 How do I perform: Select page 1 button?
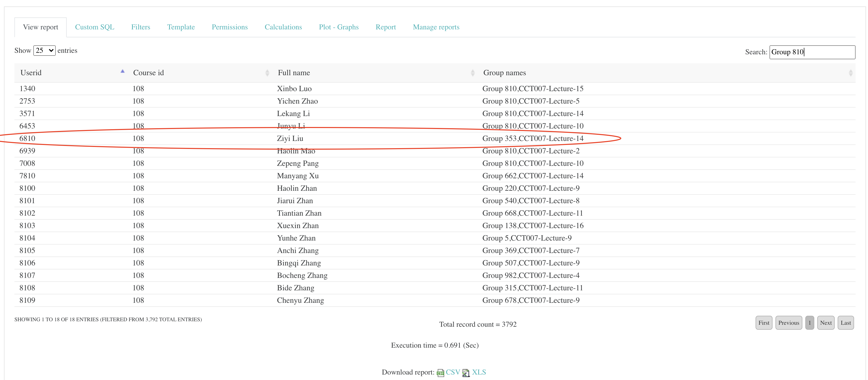(810, 323)
